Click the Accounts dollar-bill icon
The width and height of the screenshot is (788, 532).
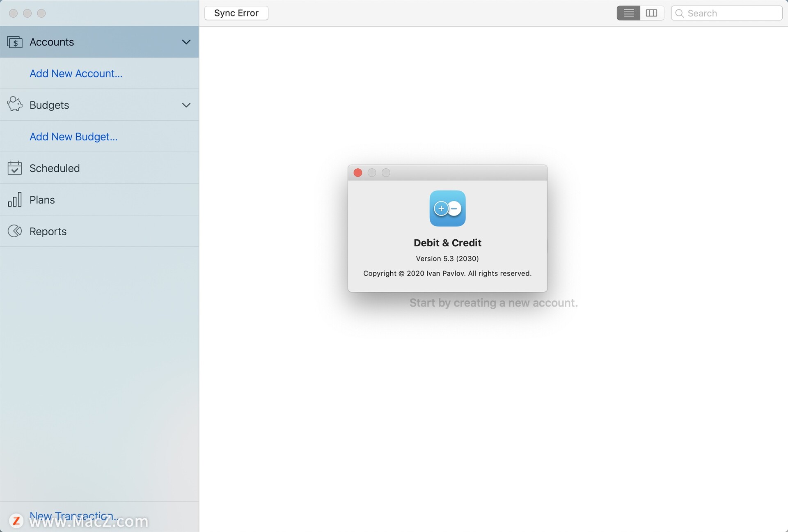click(15, 42)
